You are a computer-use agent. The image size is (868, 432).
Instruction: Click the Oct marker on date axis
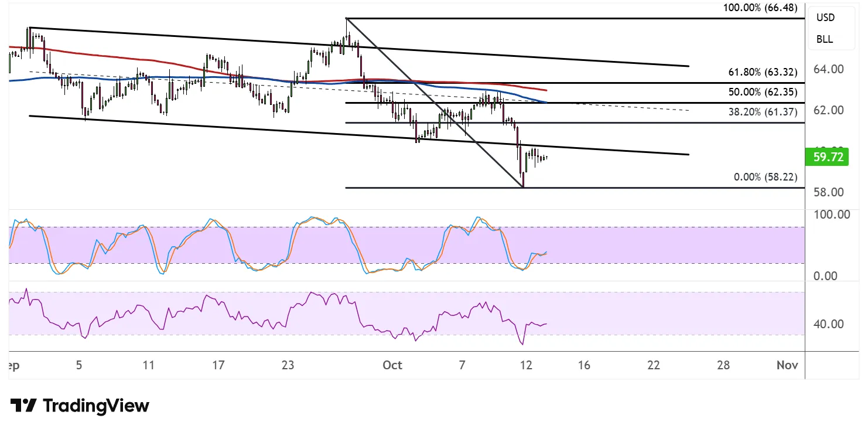click(x=392, y=365)
